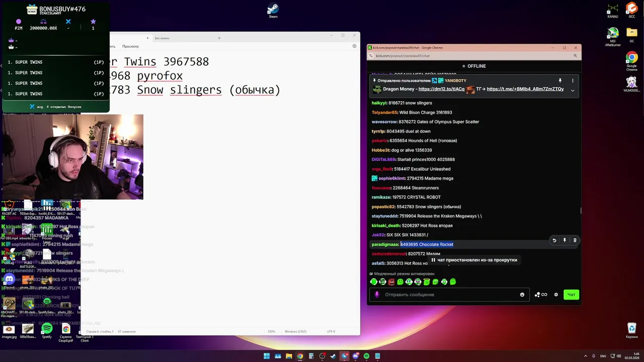644x362 pixels.
Task: Open the dm12.to link in pinned message
Action: [x=442, y=89]
